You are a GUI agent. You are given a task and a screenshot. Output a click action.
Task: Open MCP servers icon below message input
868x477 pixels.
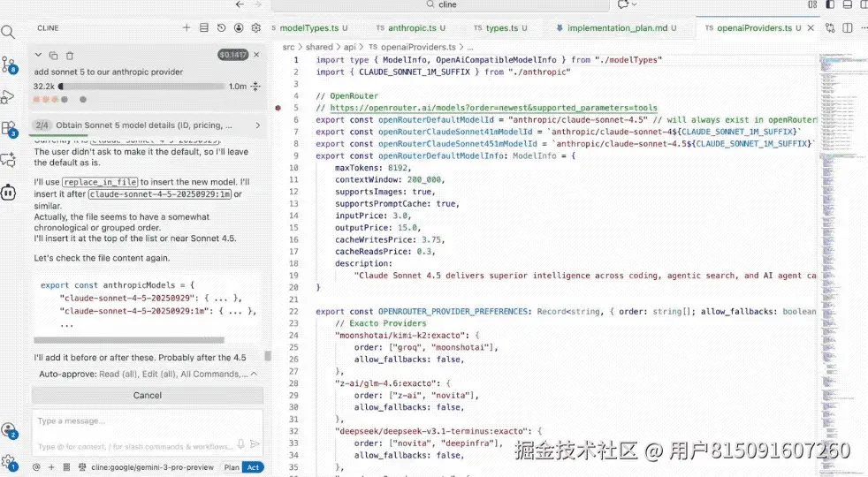66,467
